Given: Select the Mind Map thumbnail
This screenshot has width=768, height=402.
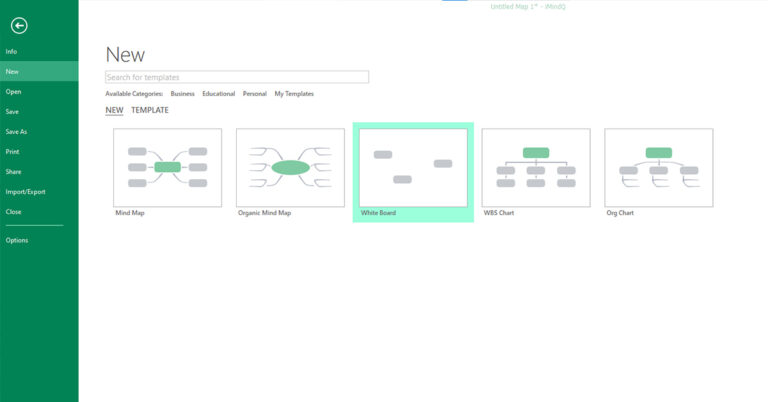Looking at the screenshot, I should pyautogui.click(x=168, y=167).
